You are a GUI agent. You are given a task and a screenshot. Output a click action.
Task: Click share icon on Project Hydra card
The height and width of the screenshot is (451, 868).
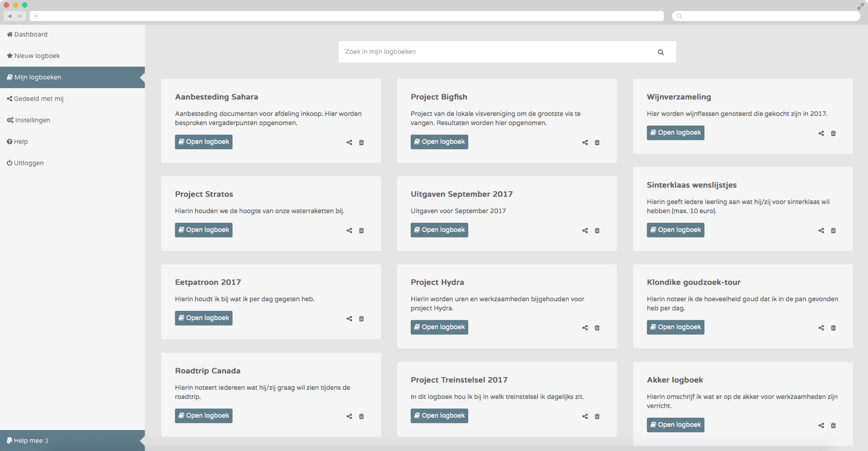[585, 328]
